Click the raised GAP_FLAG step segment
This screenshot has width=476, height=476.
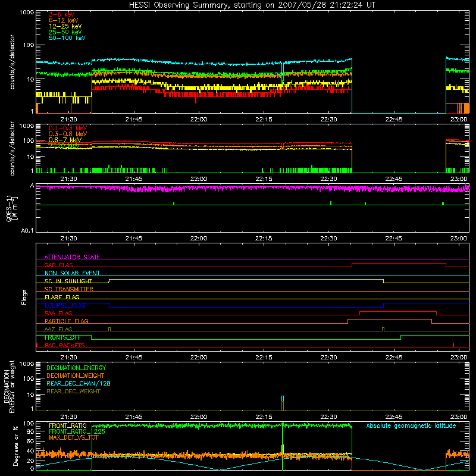(x=399, y=264)
